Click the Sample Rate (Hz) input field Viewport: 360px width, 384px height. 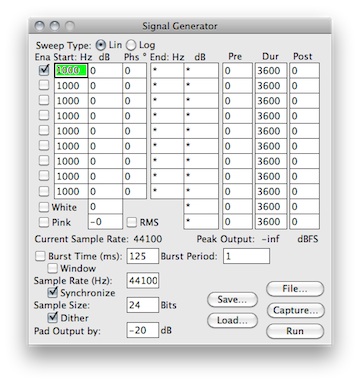click(x=143, y=280)
